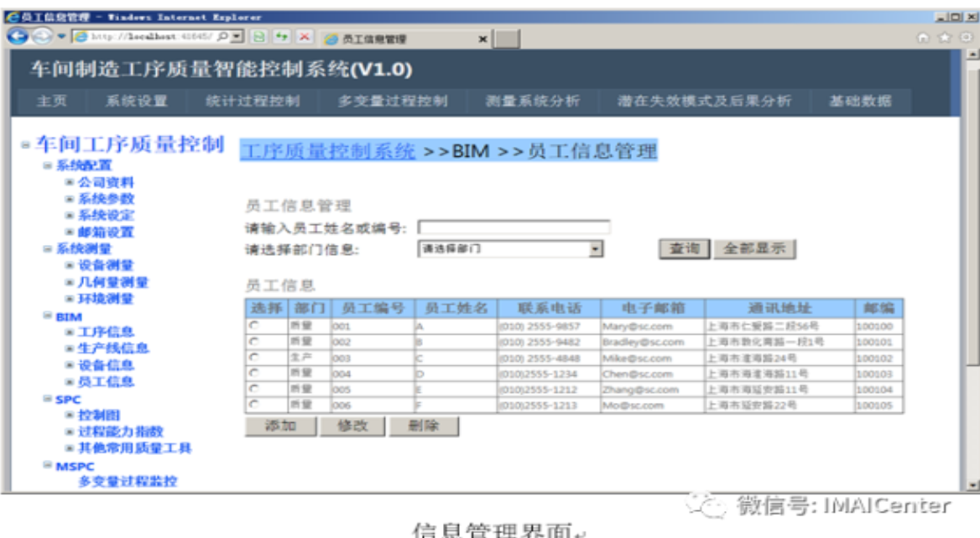Viewport: 980px width, 538px height.
Task: Click the compatibility view icon in address bar
Action: (260, 39)
